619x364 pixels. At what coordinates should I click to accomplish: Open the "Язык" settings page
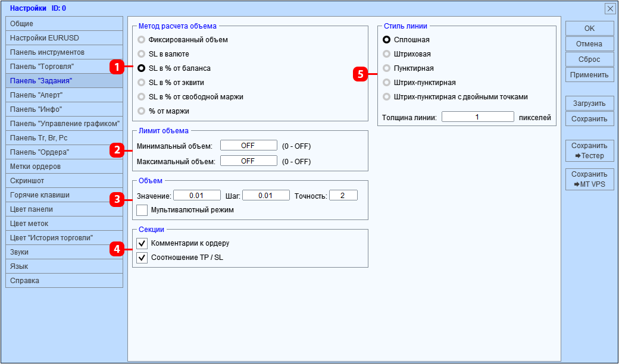(x=64, y=266)
